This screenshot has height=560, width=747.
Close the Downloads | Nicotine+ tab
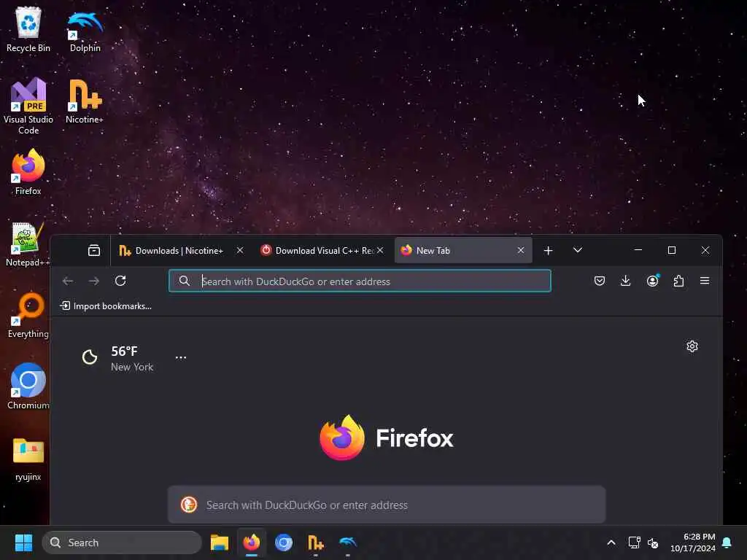[240, 251]
